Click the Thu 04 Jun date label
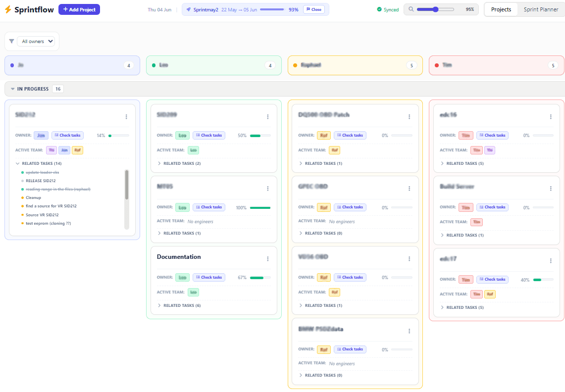 159,10
